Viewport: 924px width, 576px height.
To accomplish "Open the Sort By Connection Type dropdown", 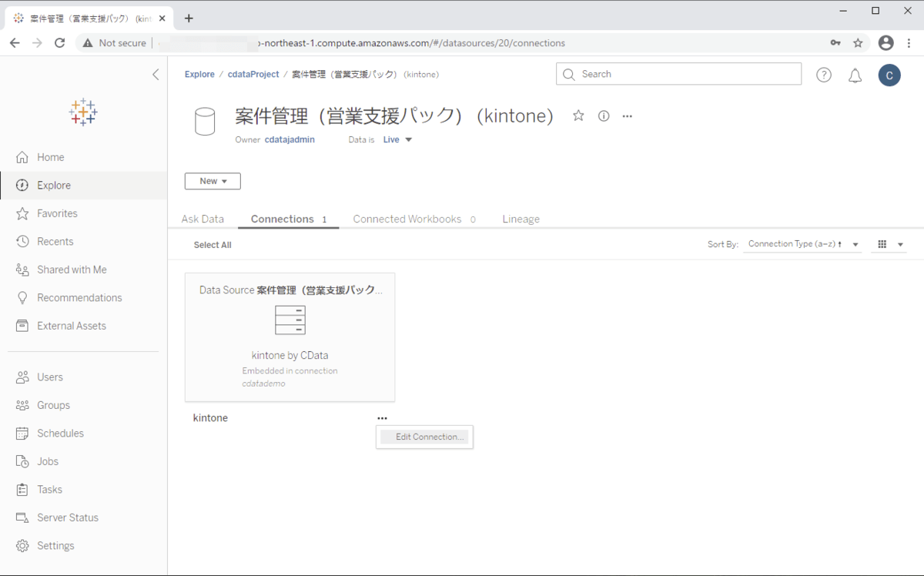I will [x=803, y=244].
